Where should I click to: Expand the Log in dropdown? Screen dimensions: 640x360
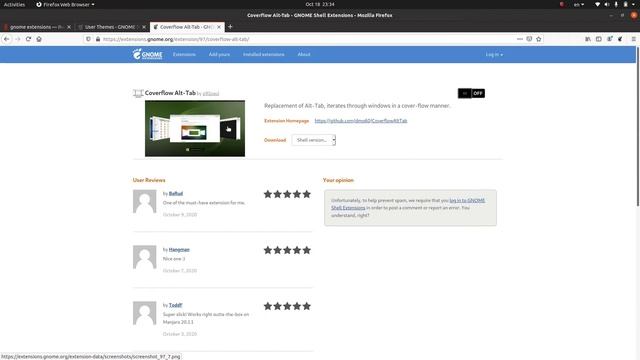494,55
